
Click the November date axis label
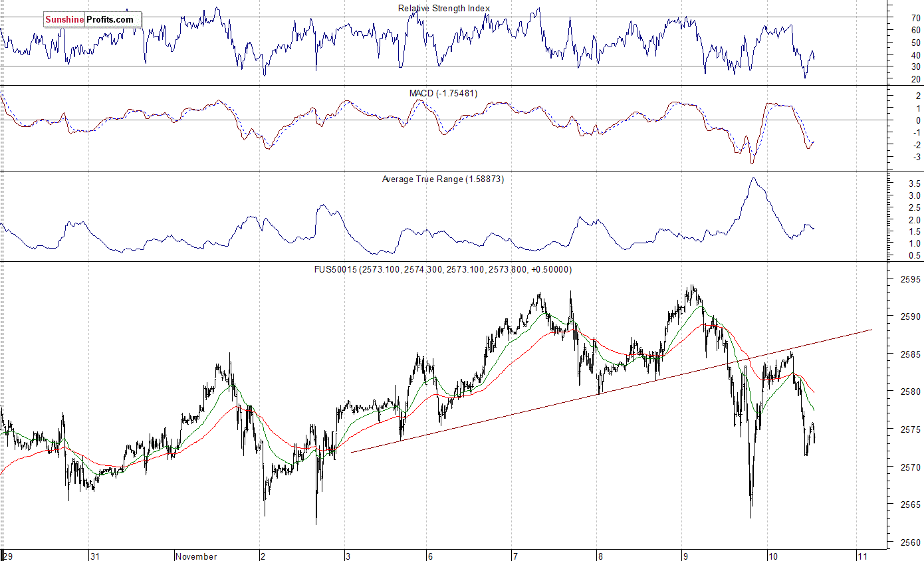coord(197,556)
